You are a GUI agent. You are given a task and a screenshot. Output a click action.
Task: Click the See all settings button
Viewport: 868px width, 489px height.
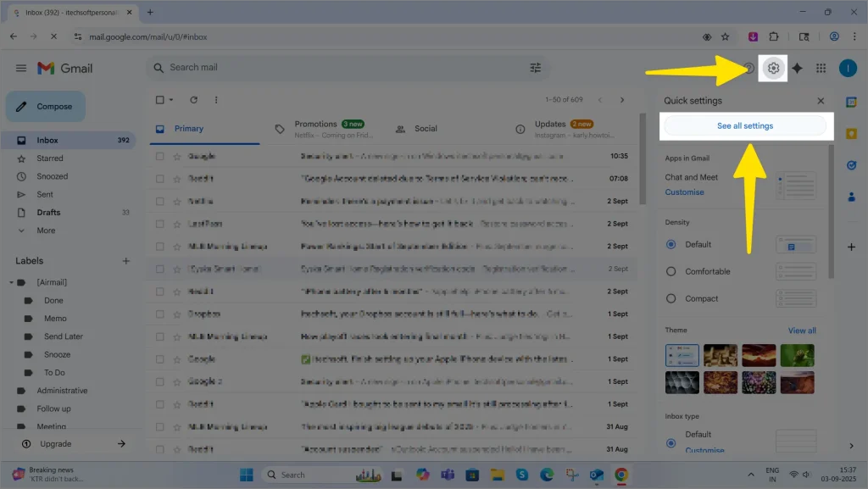click(745, 126)
